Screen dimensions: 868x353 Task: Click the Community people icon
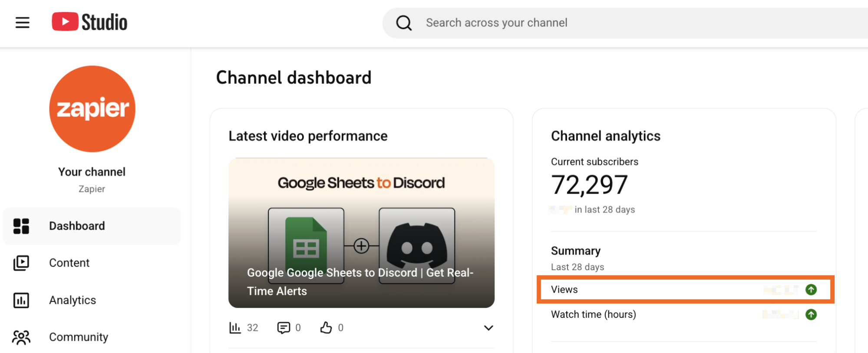pos(21,337)
